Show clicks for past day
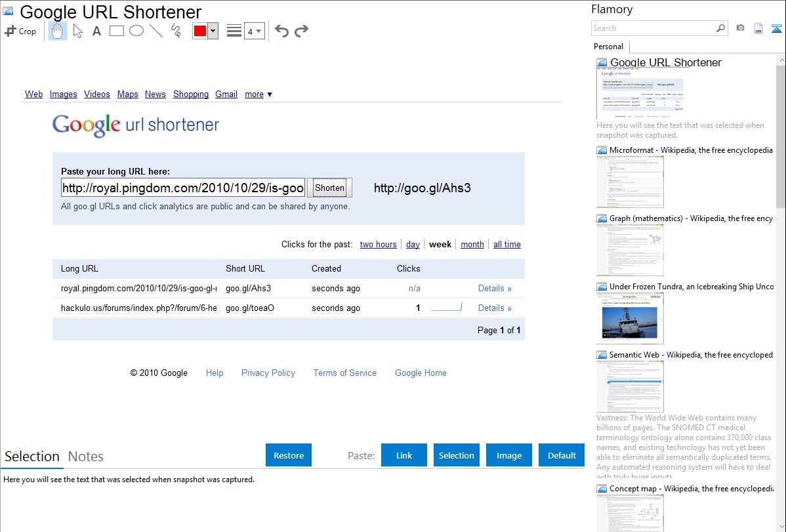This screenshot has width=786, height=532. pyautogui.click(x=413, y=244)
